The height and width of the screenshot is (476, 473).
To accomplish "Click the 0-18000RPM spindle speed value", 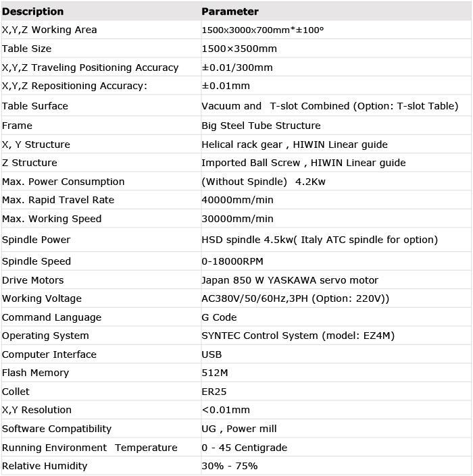I will click(232, 261).
